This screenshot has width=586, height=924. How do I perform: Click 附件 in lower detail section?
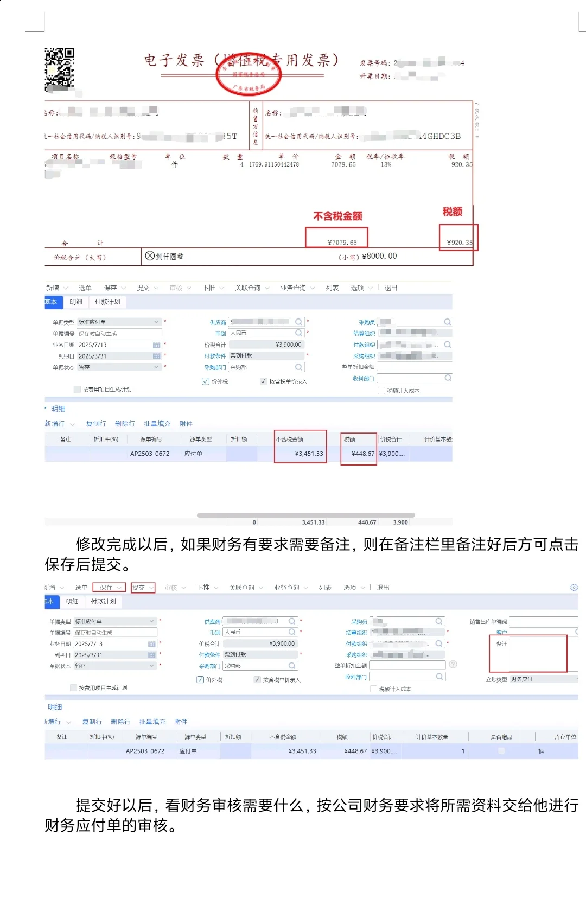[x=181, y=722]
